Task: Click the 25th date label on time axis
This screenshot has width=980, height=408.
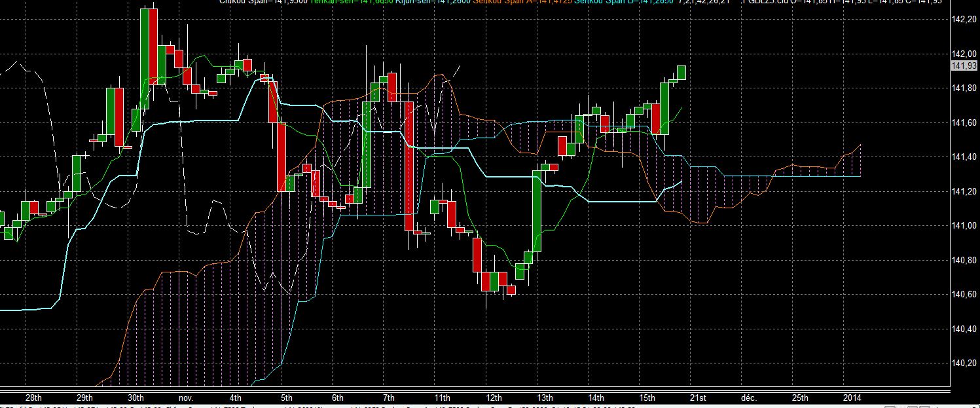Action: (800, 398)
